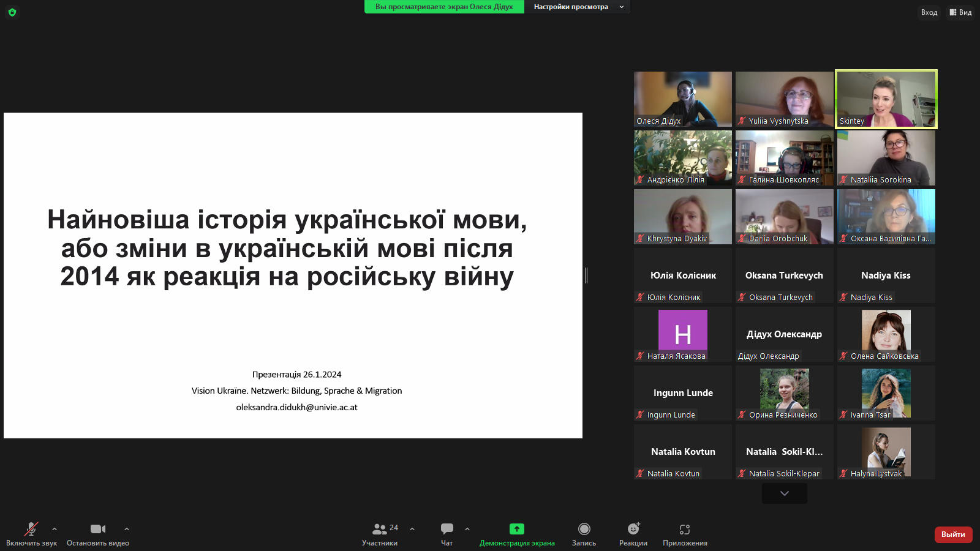Click the green encryption shield icon
980x551 pixels.
click(x=12, y=12)
